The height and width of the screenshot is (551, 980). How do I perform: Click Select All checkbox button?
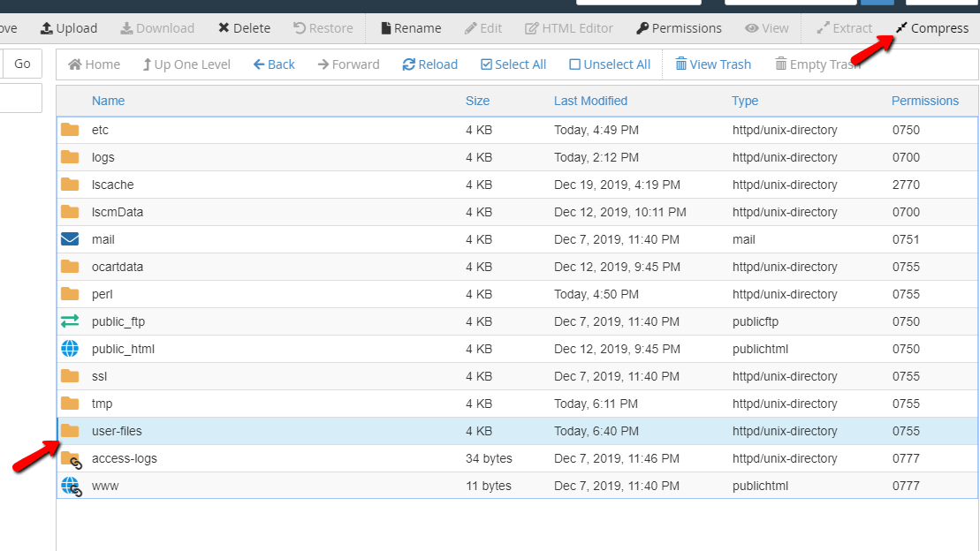click(513, 64)
